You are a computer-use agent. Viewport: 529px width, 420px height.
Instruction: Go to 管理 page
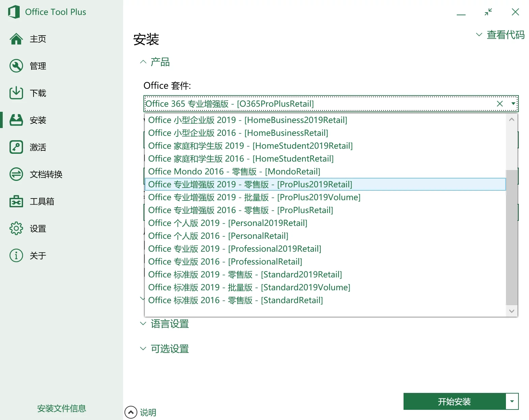[38, 66]
